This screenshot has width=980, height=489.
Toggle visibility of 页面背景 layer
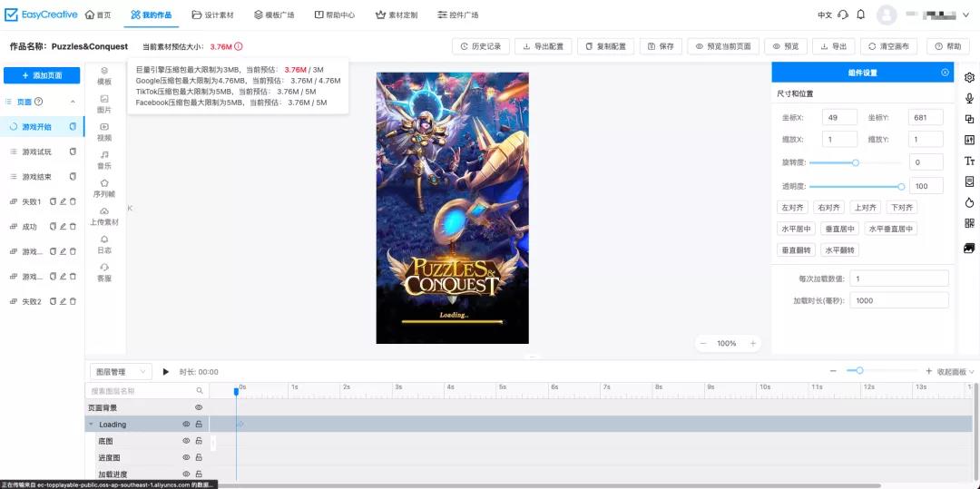tap(199, 407)
